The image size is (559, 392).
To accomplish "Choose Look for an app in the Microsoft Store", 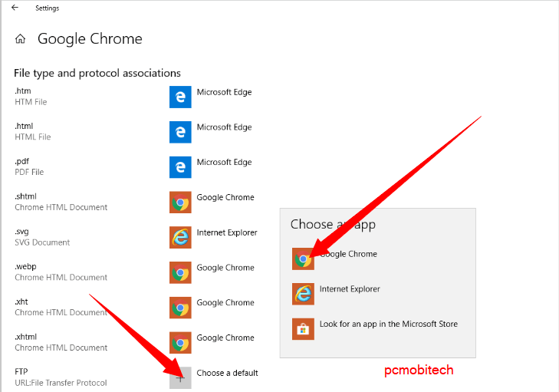I will (389, 324).
